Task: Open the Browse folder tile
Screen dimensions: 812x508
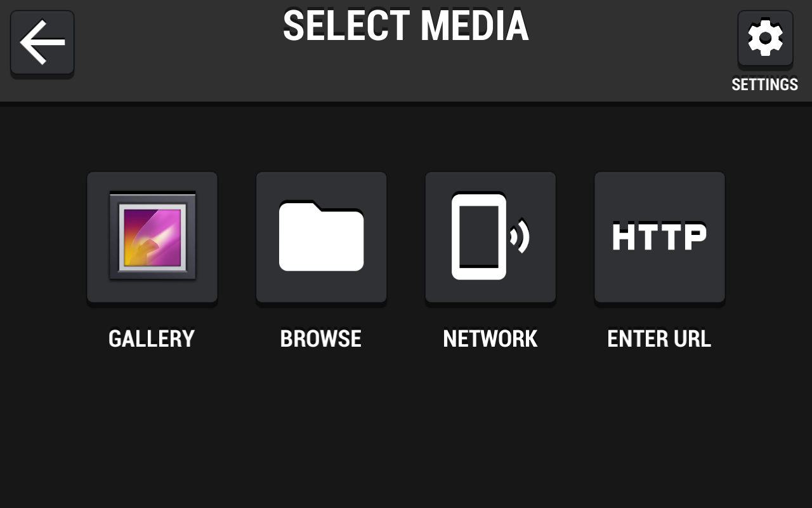Action: [x=322, y=237]
